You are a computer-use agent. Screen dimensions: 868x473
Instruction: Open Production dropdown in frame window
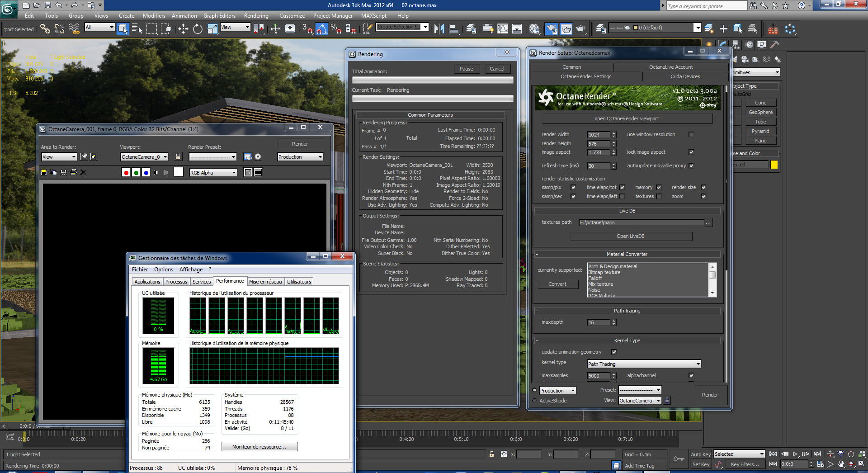[x=301, y=157]
